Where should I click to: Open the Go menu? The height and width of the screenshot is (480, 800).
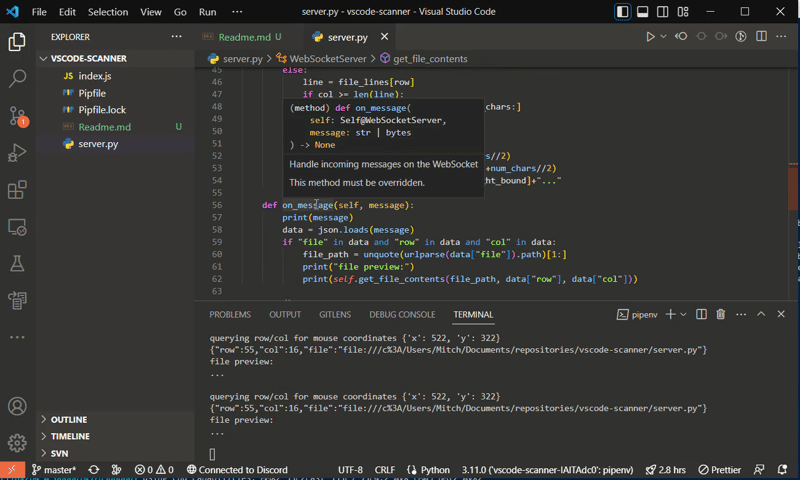(x=180, y=12)
